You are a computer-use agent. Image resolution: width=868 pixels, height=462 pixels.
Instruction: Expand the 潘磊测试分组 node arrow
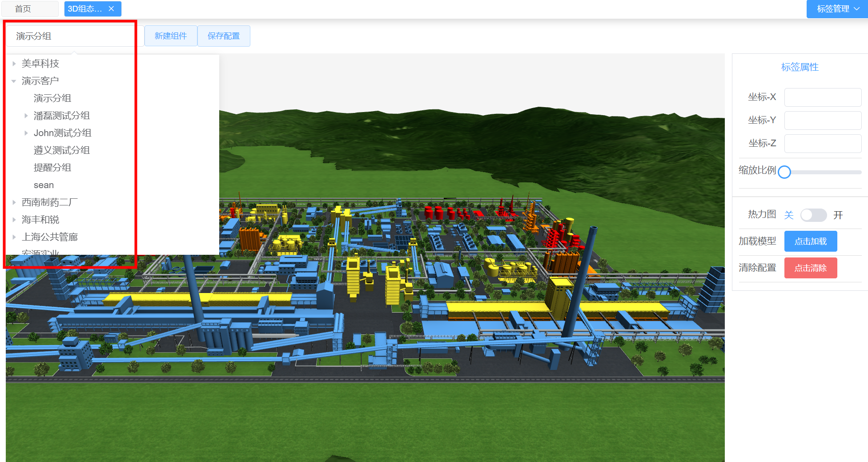pos(26,116)
